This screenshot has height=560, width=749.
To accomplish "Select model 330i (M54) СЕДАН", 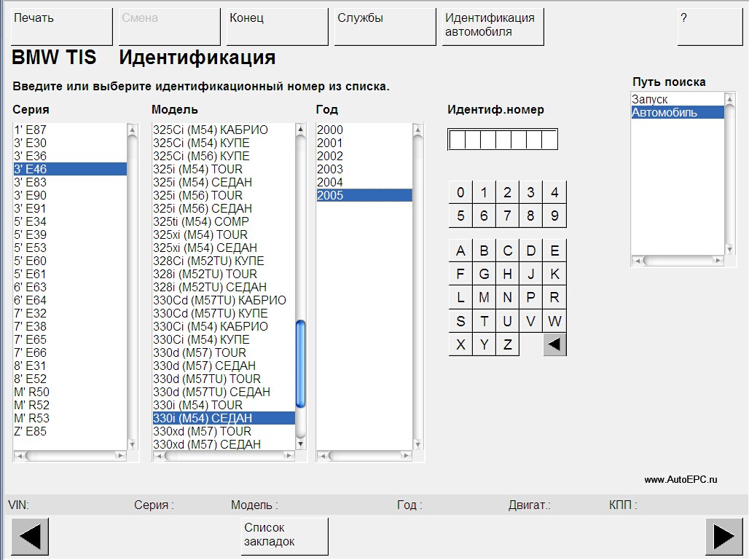I will pos(224,418).
